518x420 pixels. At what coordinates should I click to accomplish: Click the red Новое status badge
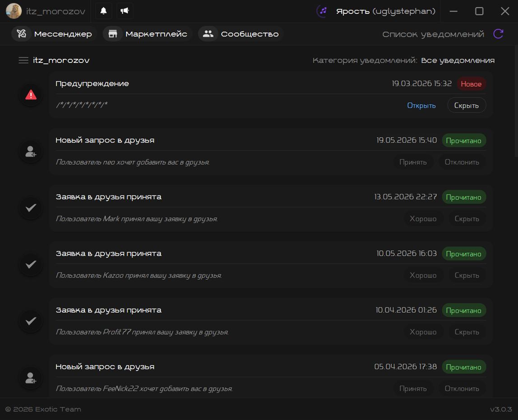pyautogui.click(x=472, y=84)
